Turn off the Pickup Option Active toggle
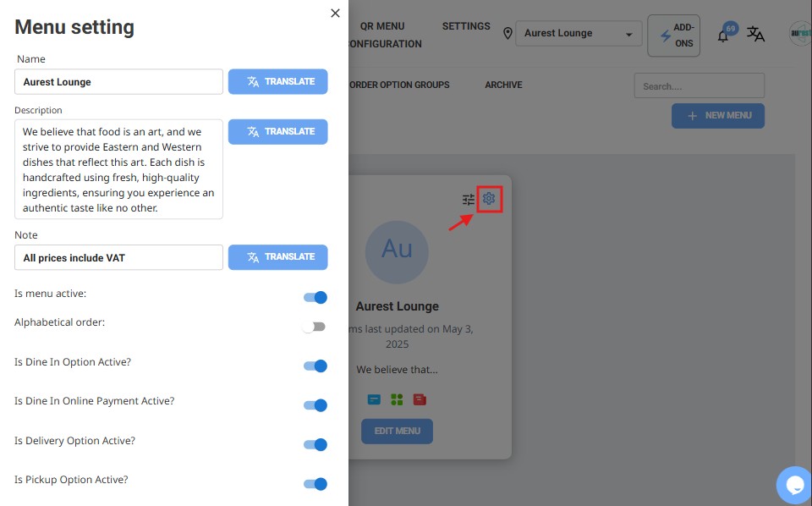Image resolution: width=812 pixels, height=506 pixels. (315, 484)
